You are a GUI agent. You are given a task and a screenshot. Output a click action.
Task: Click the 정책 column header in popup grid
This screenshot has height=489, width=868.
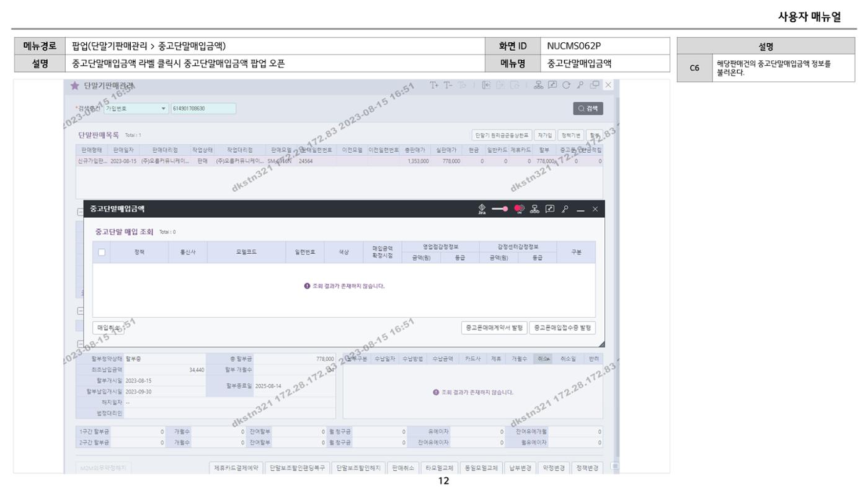pos(141,253)
